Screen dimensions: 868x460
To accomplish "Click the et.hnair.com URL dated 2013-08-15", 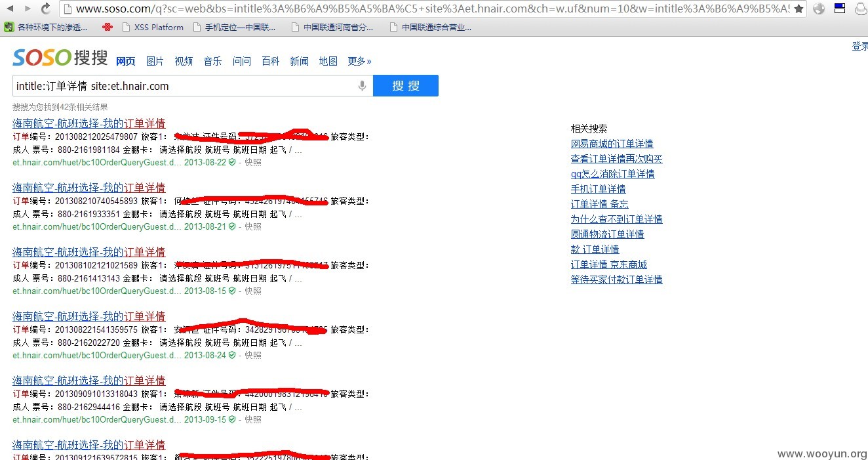I will [x=97, y=291].
